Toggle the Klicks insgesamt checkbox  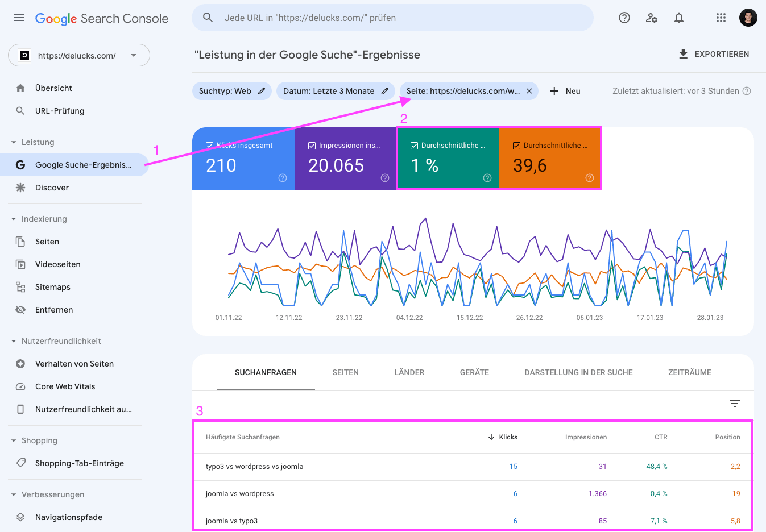(209, 146)
